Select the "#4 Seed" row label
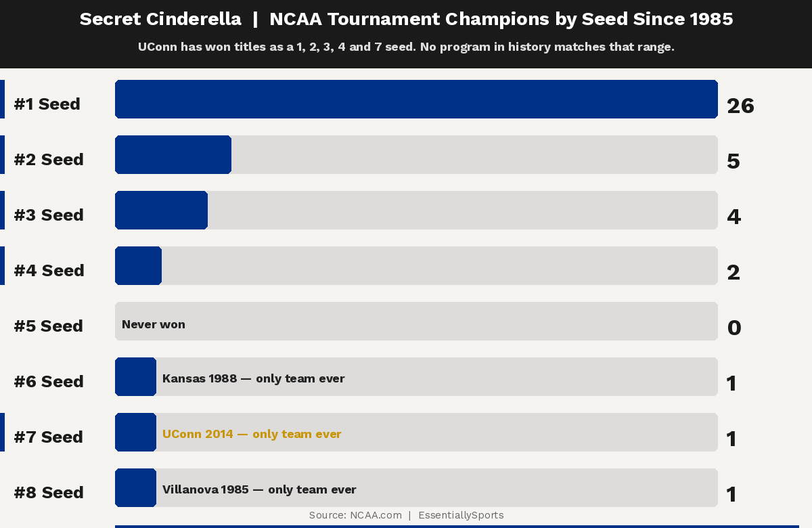Viewport: 812px width, 528px height. [x=49, y=271]
